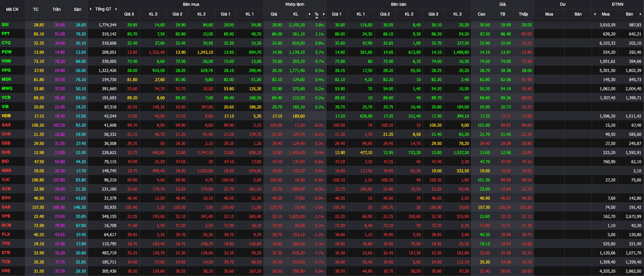The image size is (644, 276).
Task: Select the VPB ticker symbol
Action: pos(6,216)
